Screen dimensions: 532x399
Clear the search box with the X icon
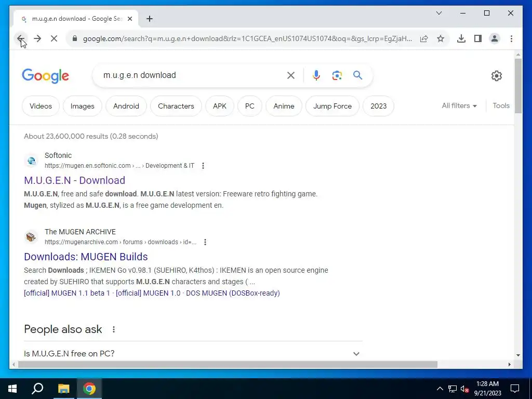[x=291, y=75]
